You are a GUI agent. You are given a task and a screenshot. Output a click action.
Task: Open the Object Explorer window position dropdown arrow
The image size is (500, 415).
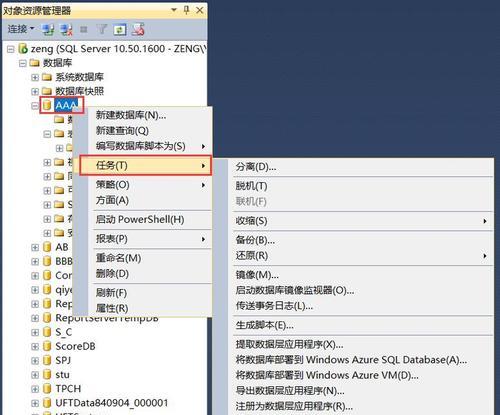pyautogui.click(x=174, y=10)
